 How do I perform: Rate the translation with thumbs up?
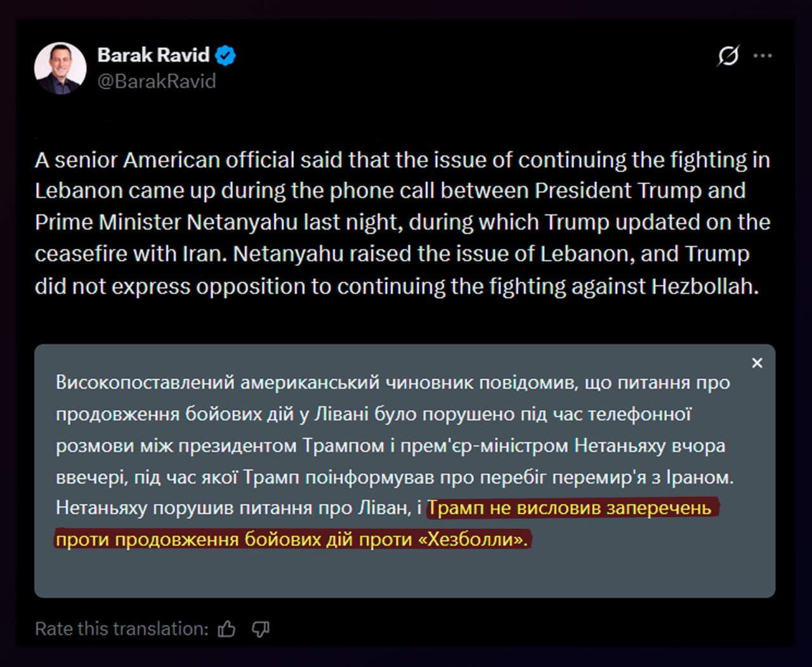[226, 629]
